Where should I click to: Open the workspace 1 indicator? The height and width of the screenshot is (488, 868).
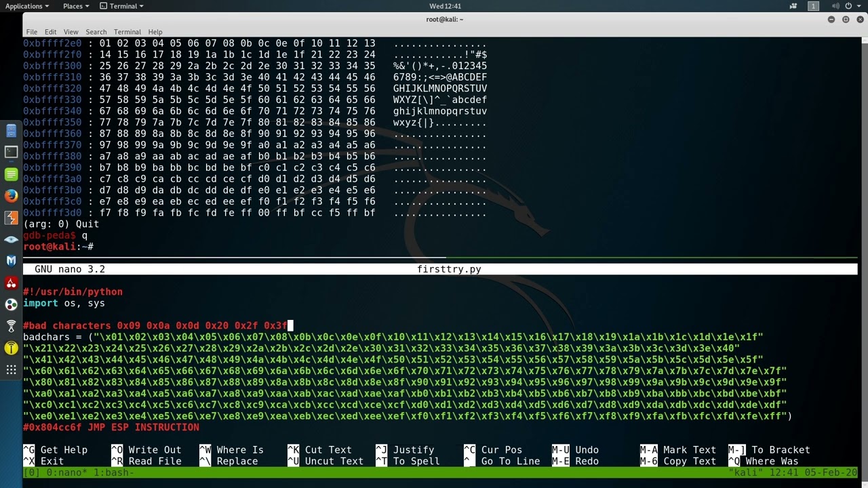[x=813, y=6]
